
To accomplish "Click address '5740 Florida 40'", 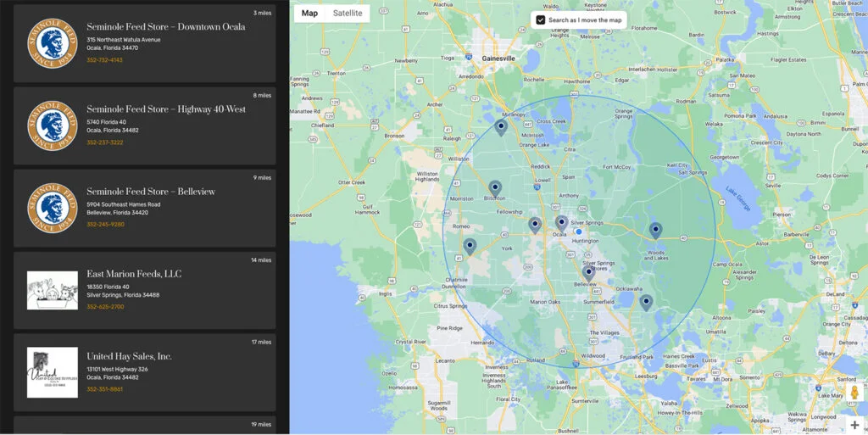I will click(106, 122).
